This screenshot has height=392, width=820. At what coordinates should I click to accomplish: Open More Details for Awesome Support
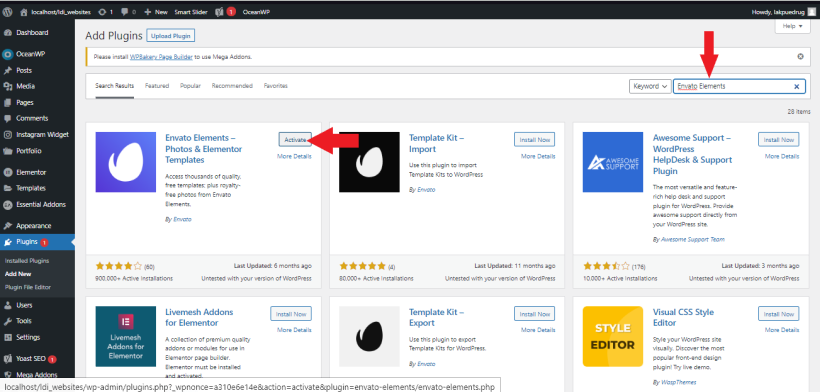(782, 156)
